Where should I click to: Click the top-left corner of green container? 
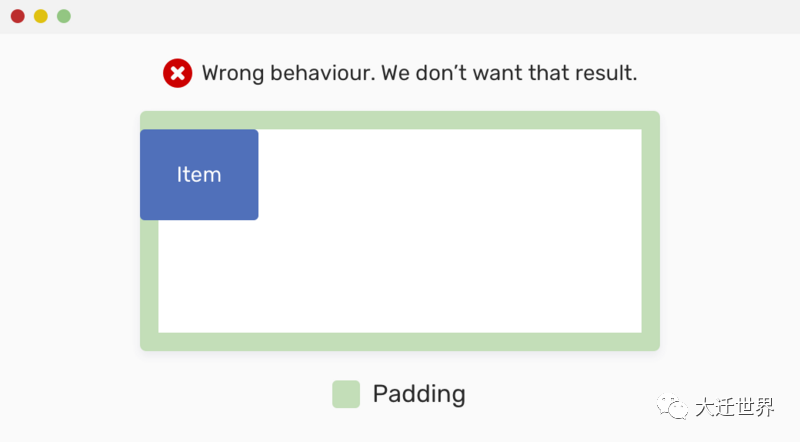pos(144,115)
